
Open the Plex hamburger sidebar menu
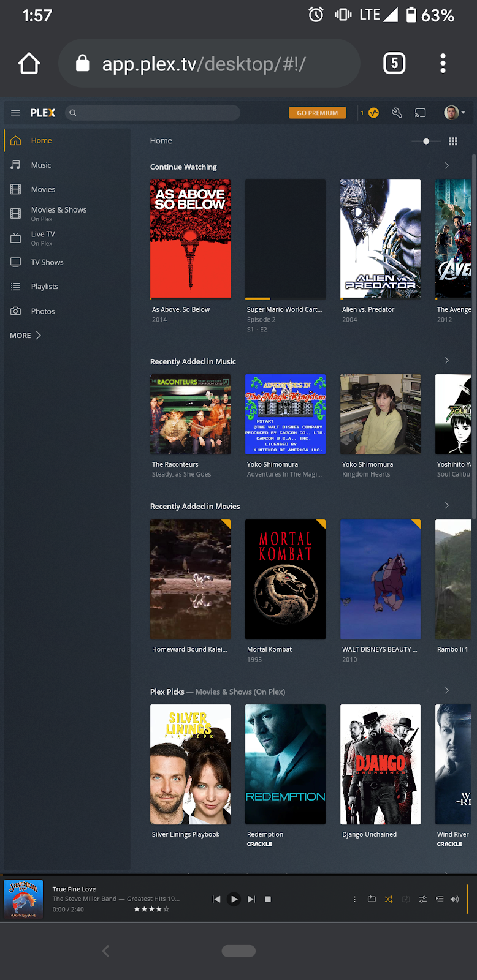pyautogui.click(x=16, y=113)
